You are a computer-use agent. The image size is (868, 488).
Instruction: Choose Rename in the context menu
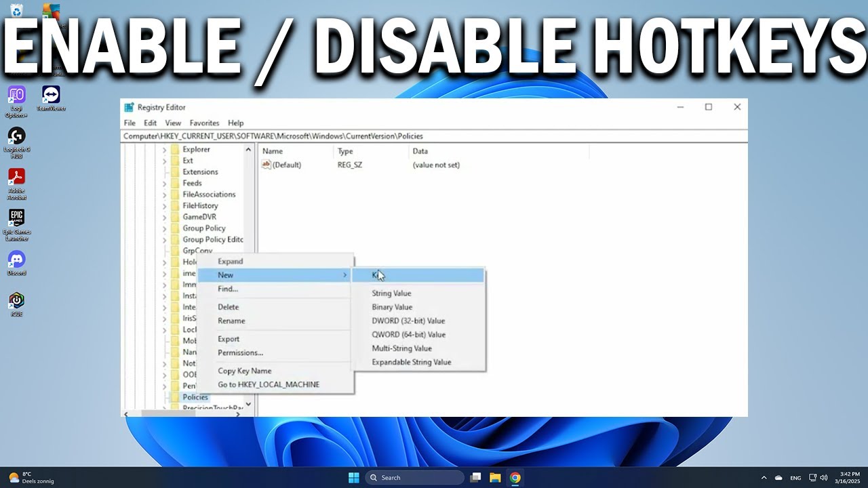(275, 321)
